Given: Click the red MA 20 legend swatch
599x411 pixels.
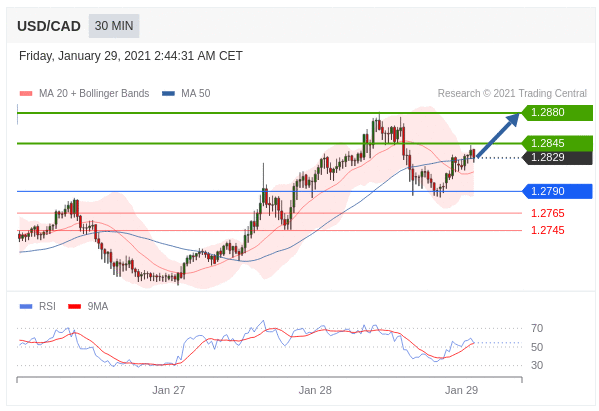Looking at the screenshot, I should point(26,94).
